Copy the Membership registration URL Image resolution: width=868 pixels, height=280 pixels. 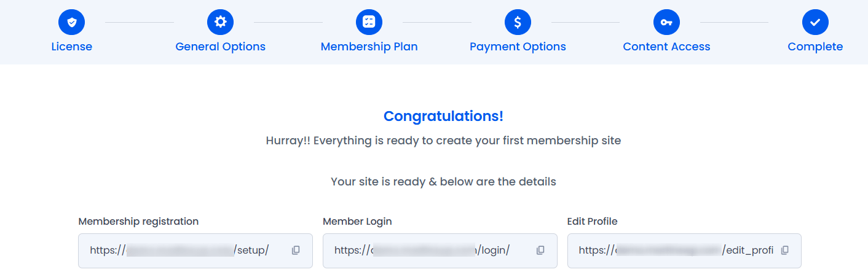point(296,251)
